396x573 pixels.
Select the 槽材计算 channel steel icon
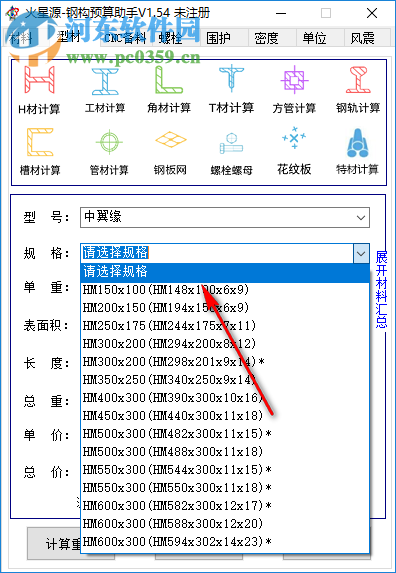pyautogui.click(x=40, y=151)
